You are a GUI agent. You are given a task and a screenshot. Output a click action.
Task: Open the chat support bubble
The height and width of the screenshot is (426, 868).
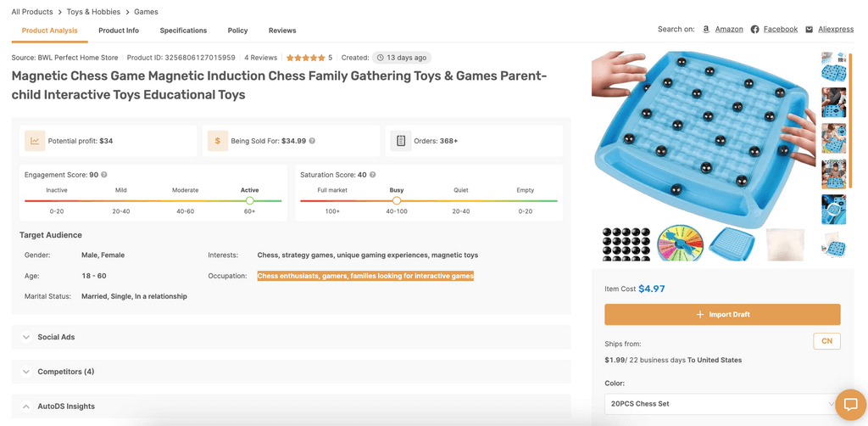[x=850, y=405]
